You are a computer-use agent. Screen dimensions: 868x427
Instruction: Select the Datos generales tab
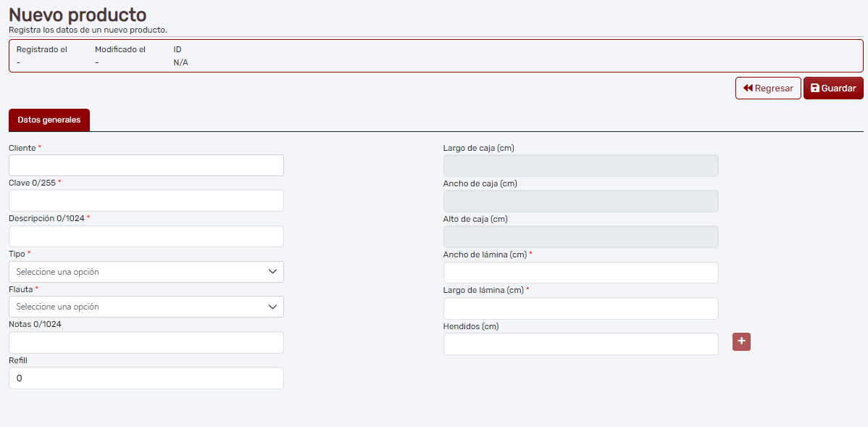point(49,120)
